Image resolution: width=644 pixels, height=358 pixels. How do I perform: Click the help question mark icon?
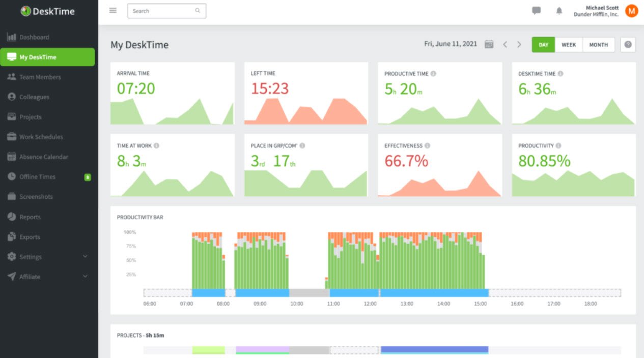[x=628, y=45]
